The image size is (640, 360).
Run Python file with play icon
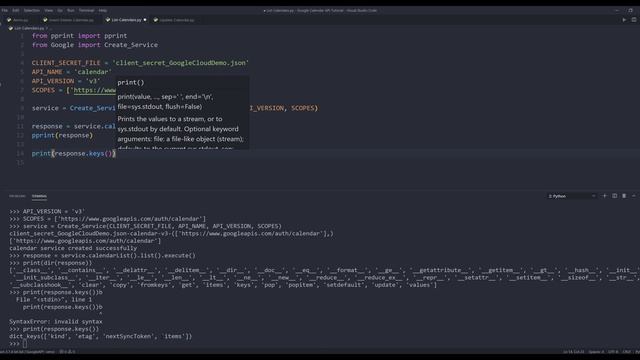pyautogui.click(x=624, y=20)
